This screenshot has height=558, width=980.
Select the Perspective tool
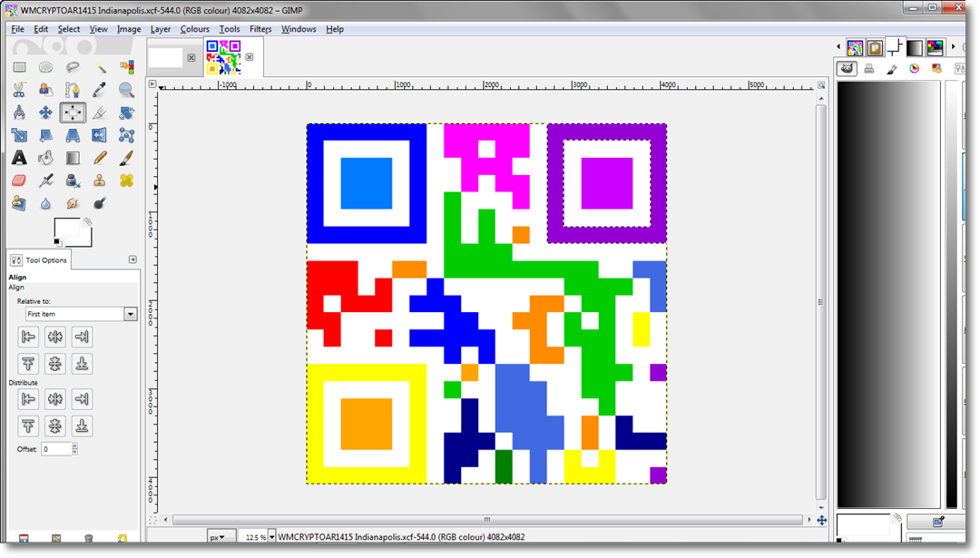[x=73, y=135]
